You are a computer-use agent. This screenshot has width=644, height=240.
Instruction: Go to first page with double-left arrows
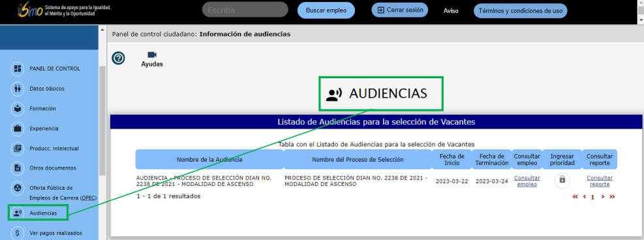coord(575,196)
